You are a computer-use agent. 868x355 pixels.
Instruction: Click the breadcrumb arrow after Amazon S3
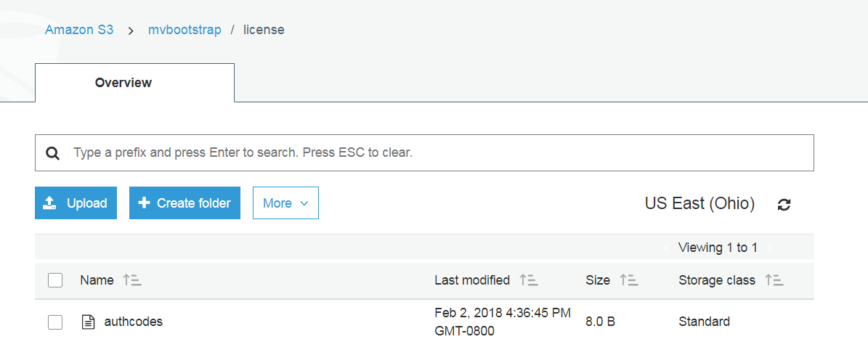click(131, 30)
